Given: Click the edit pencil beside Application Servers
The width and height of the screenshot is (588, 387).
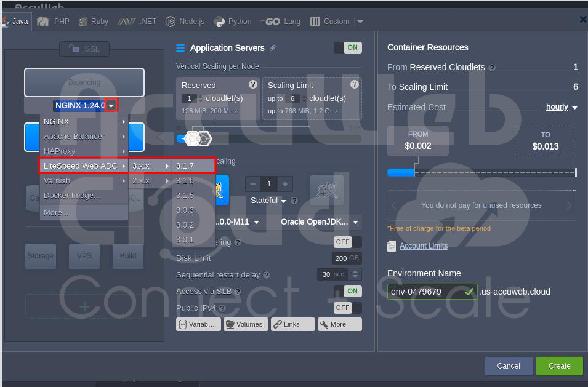Looking at the screenshot, I should click(273, 48).
